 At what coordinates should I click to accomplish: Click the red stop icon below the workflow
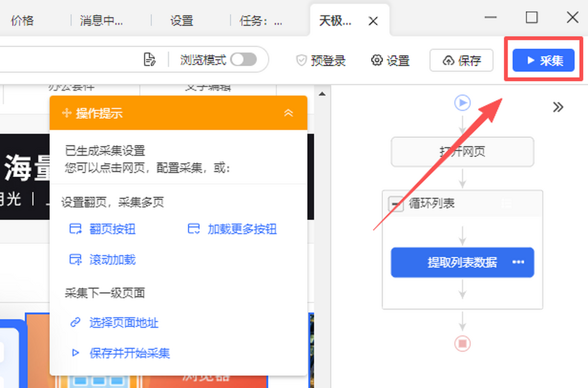462,344
